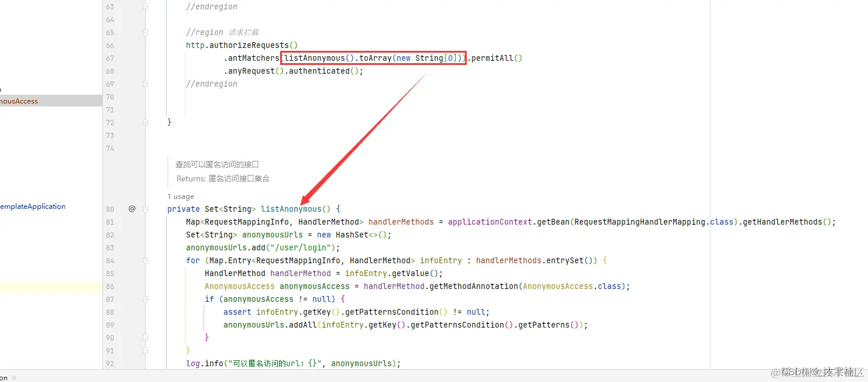Toggle the fold end marker at line 90
This screenshot has width=868, height=382.
coord(146,338)
